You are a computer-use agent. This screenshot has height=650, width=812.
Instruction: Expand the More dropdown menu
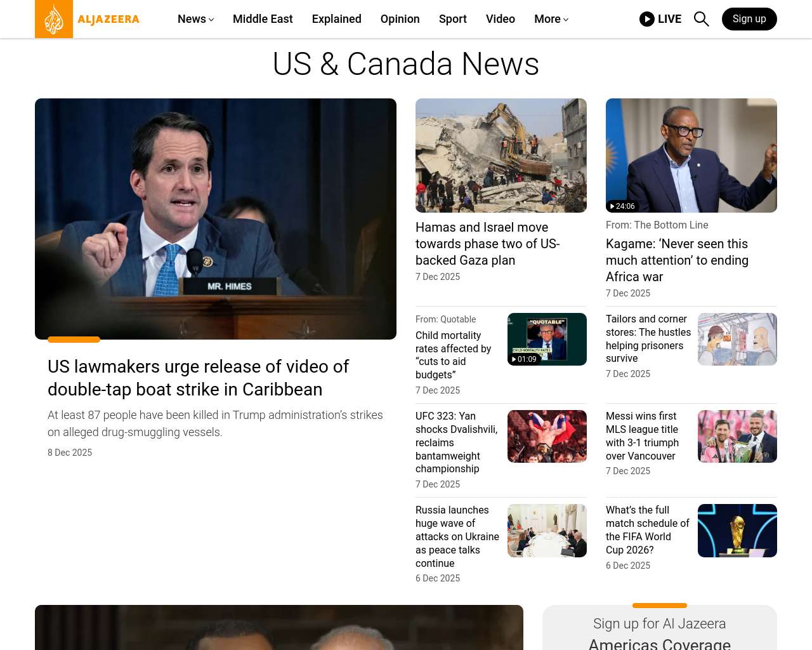(551, 19)
